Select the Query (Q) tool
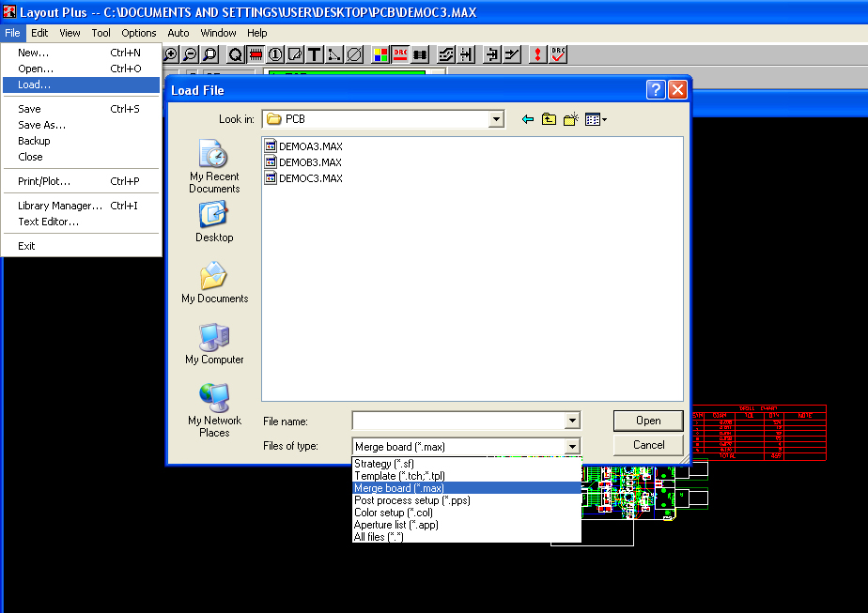This screenshot has width=868, height=613. point(235,54)
